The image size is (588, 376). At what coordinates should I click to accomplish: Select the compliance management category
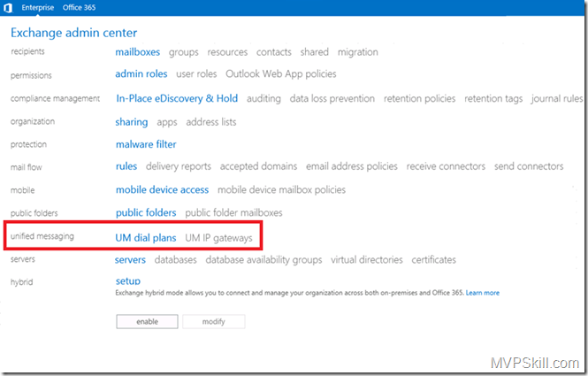[x=55, y=98]
